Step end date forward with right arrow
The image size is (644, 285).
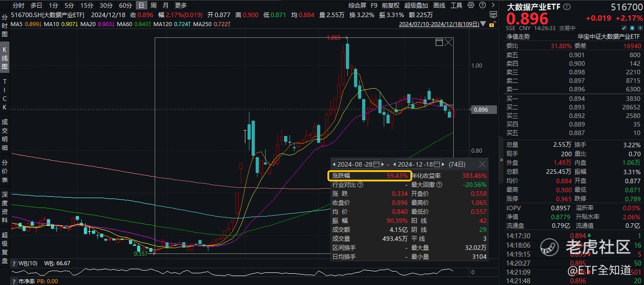pos(443,164)
